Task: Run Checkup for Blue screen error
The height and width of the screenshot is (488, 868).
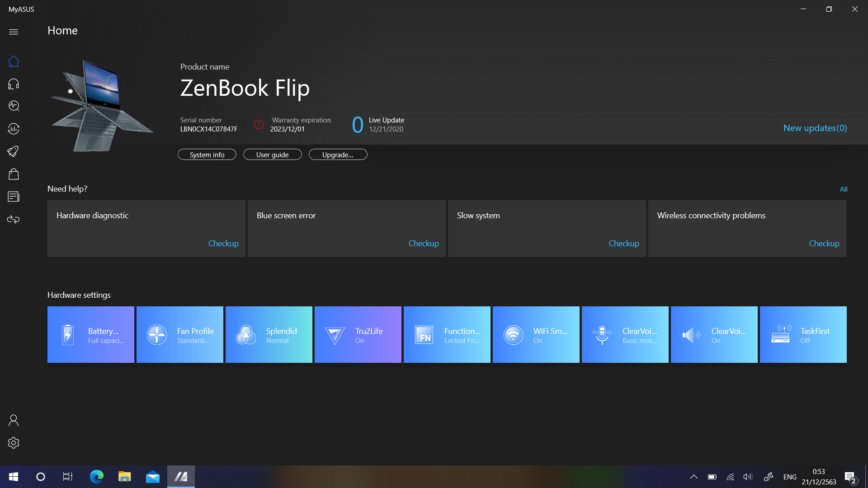Action: pos(424,243)
